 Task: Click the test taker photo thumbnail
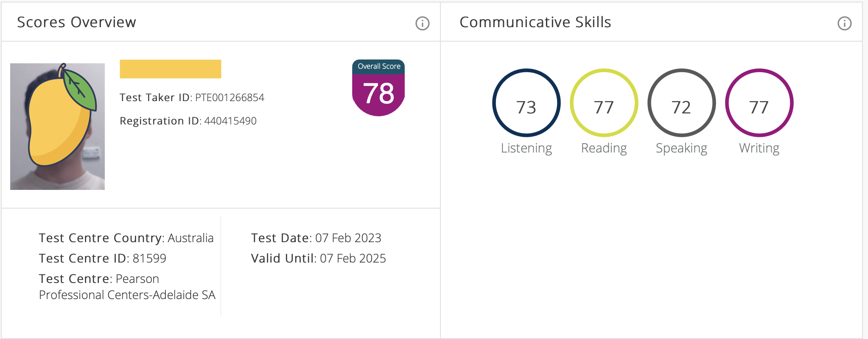[x=57, y=127]
